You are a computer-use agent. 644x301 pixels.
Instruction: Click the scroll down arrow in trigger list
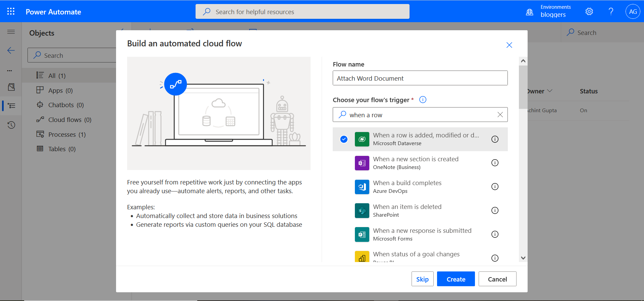pos(523,258)
